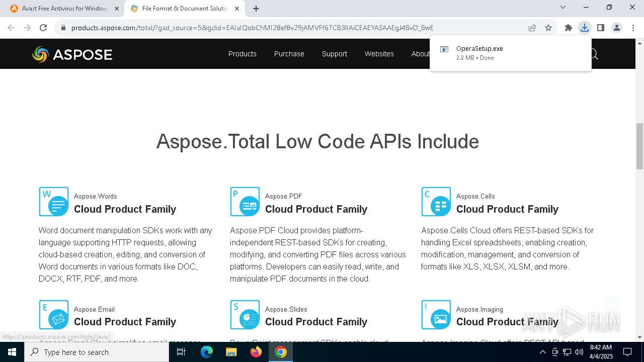The width and height of the screenshot is (644, 362).
Task: Open the downloaded OperaSetup.exe entry
Action: 511,53
